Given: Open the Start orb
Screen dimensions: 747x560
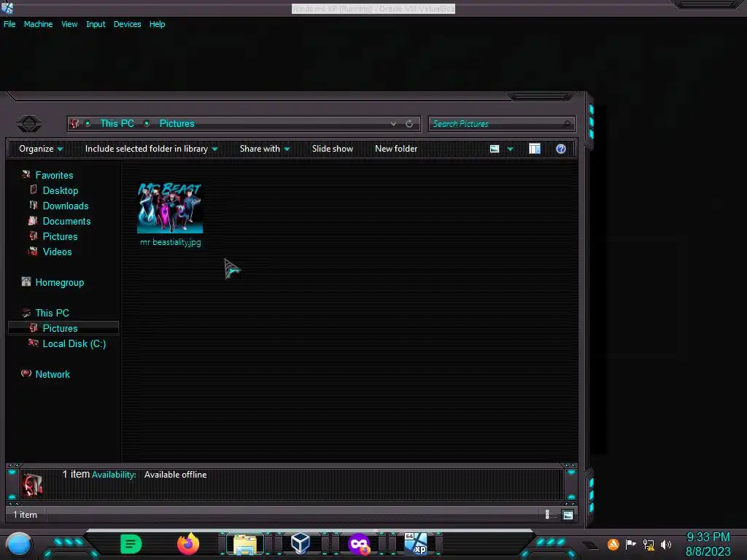Looking at the screenshot, I should pyautogui.click(x=19, y=544).
